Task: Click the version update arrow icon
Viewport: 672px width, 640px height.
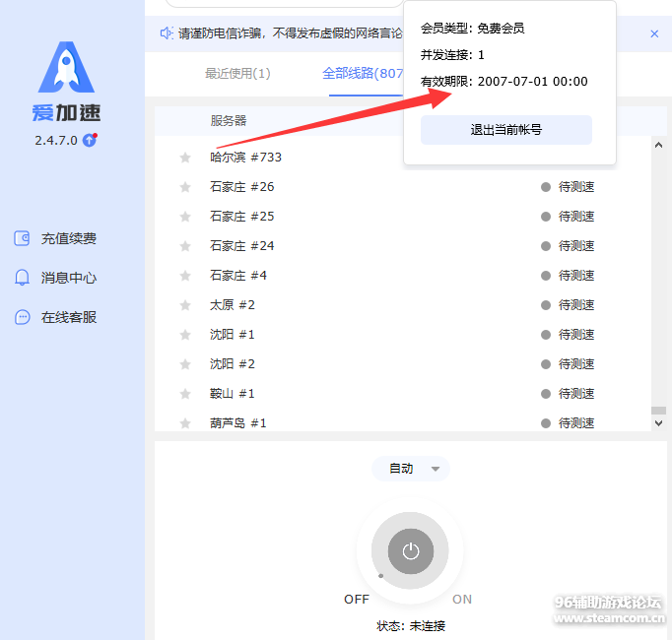Action: click(x=89, y=140)
